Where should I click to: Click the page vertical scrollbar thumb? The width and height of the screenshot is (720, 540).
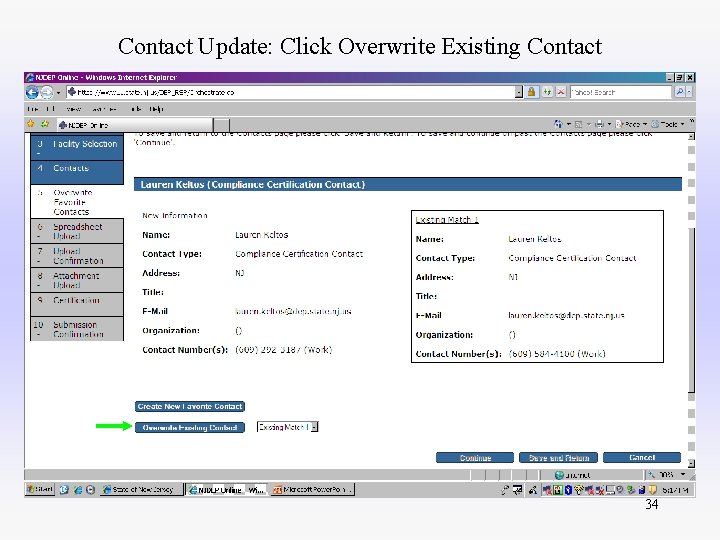(x=692, y=310)
